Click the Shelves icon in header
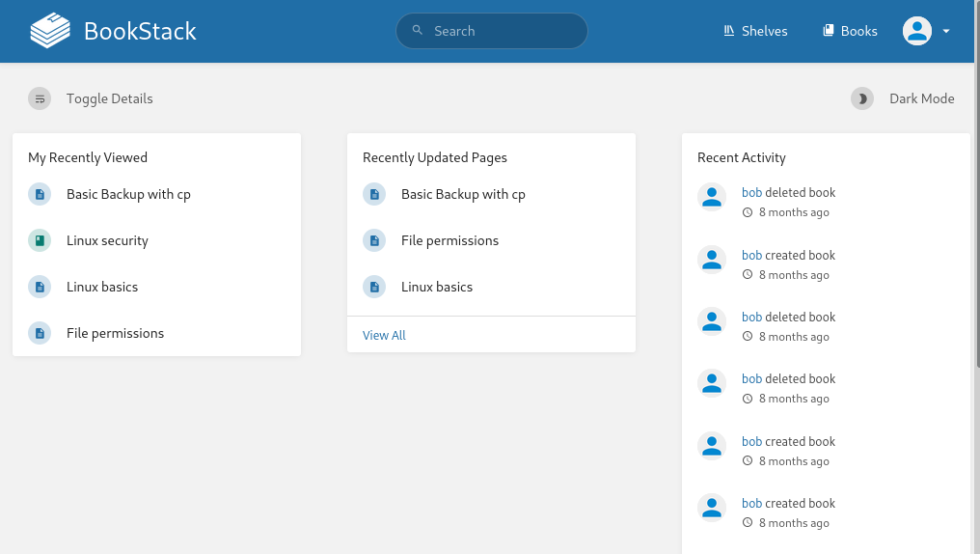Viewport: 980px width, 554px height. coord(729,31)
